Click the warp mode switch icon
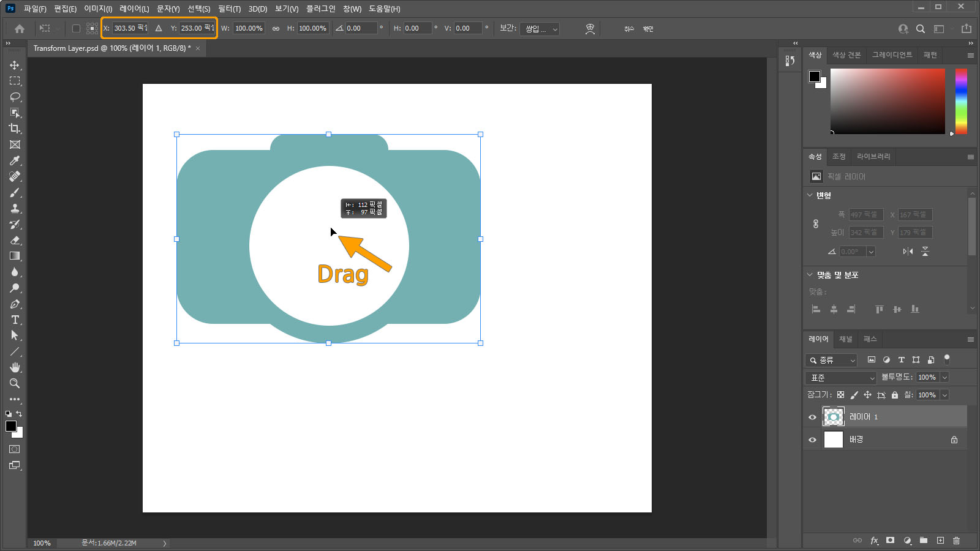 pyautogui.click(x=590, y=29)
